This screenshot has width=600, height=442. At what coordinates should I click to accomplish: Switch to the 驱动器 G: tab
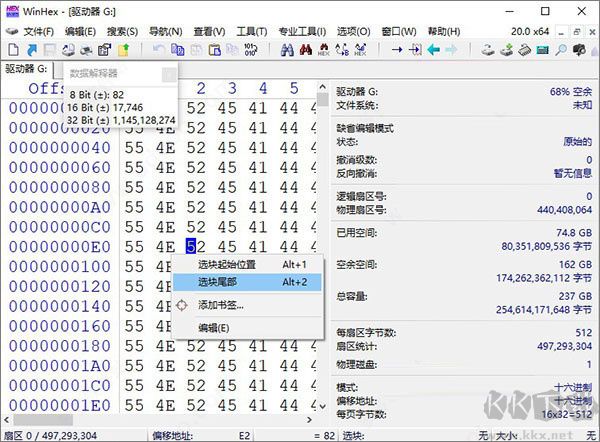click(x=28, y=69)
